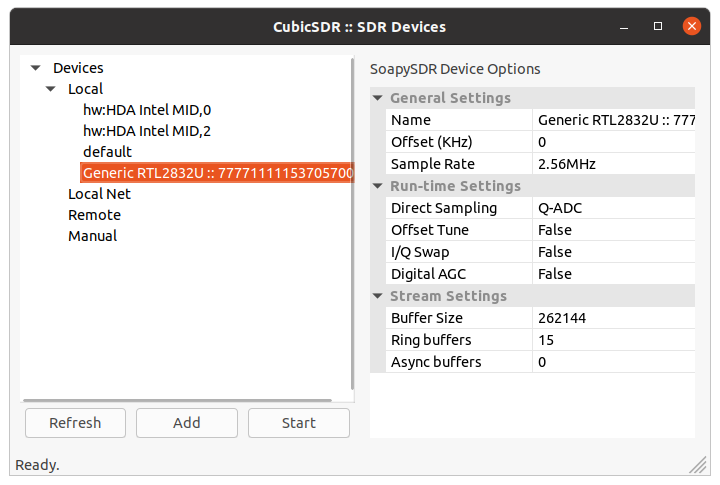Collapse the Devices tree root

(x=35, y=68)
